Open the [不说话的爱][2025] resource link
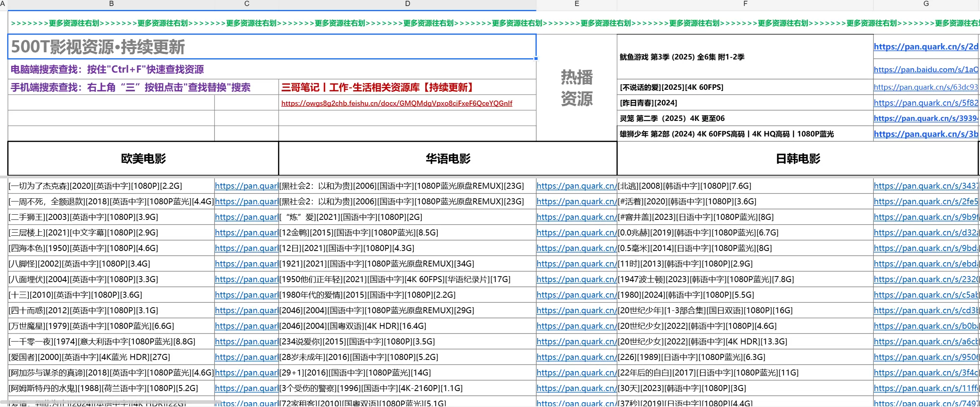 click(926, 87)
